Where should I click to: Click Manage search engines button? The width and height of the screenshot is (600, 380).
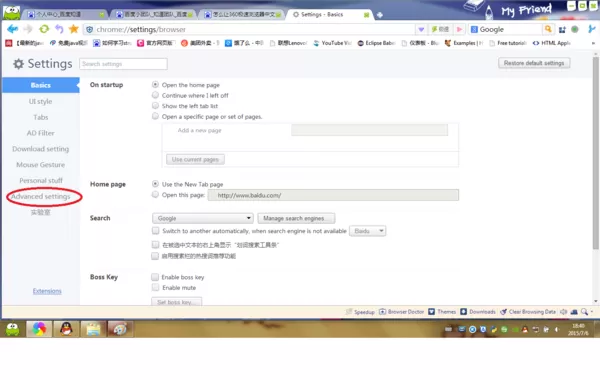click(296, 218)
